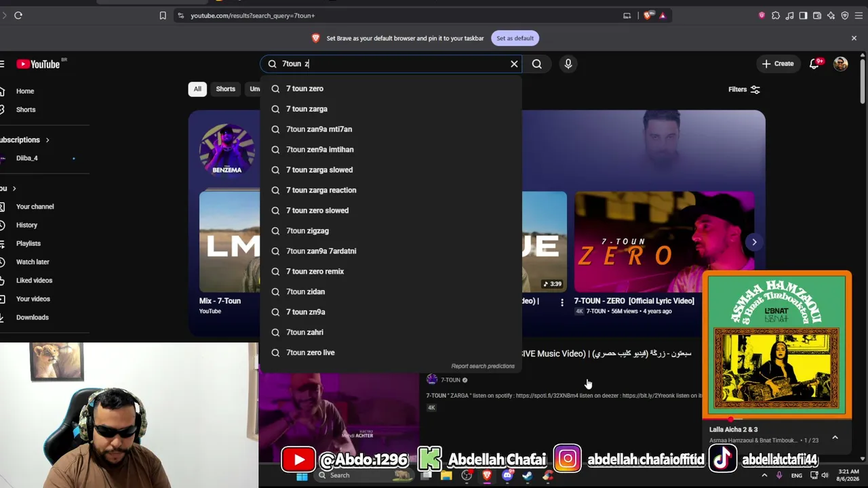Expand the Subscriptions section chevron
868x488 pixels.
click(47, 140)
